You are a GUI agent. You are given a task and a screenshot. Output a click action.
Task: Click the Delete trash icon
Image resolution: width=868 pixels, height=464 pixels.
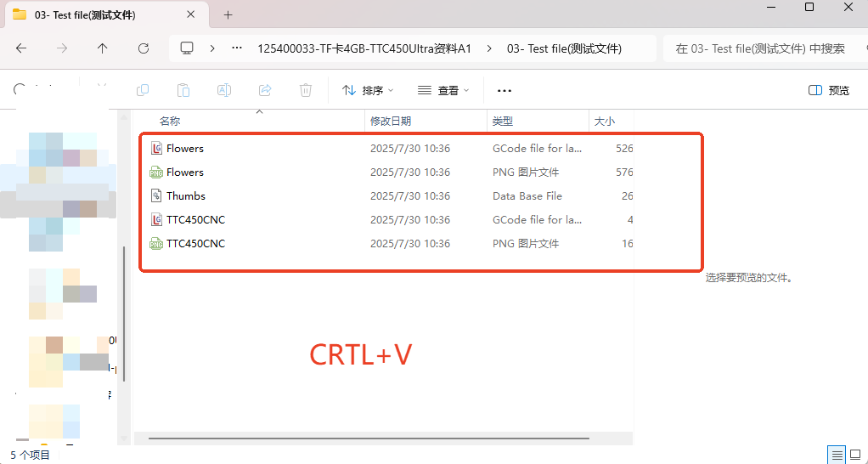306,90
